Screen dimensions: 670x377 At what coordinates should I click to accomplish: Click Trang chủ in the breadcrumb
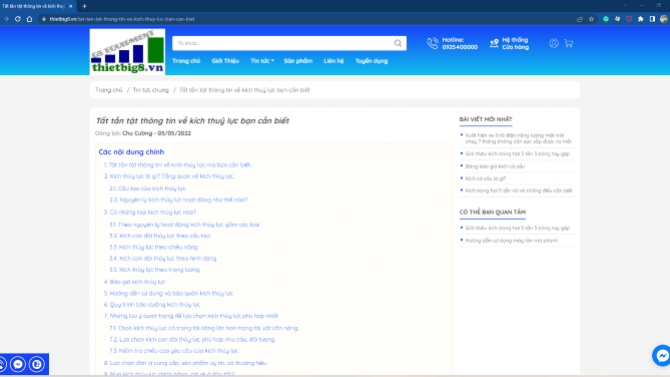coord(109,90)
